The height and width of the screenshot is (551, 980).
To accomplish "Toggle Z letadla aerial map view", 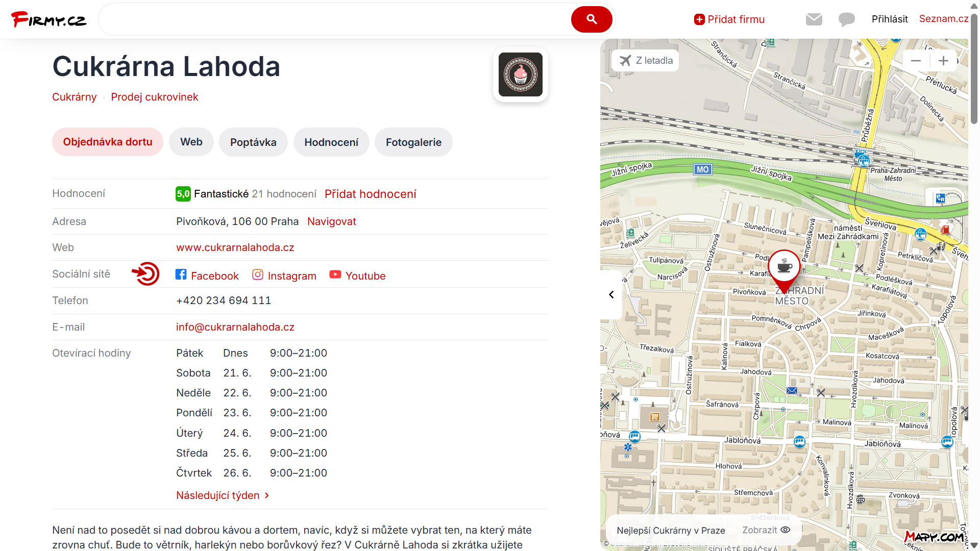I will [646, 61].
